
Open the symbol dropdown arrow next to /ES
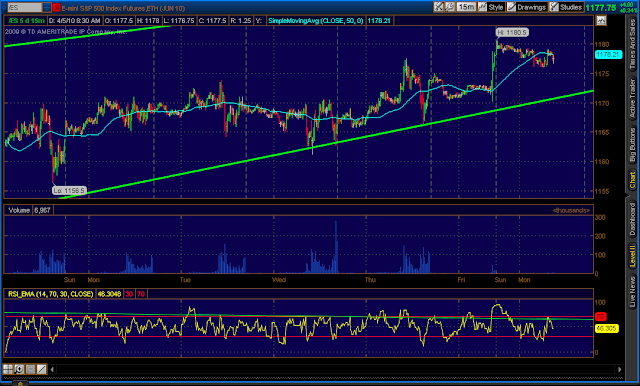[47, 7]
